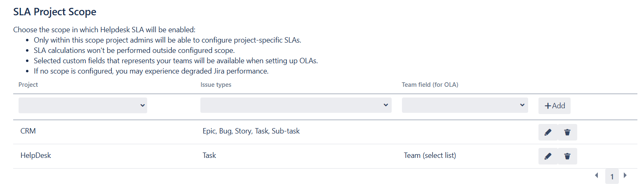644x193 pixels.
Task: Click the Issue types column header
Action: pos(216,85)
